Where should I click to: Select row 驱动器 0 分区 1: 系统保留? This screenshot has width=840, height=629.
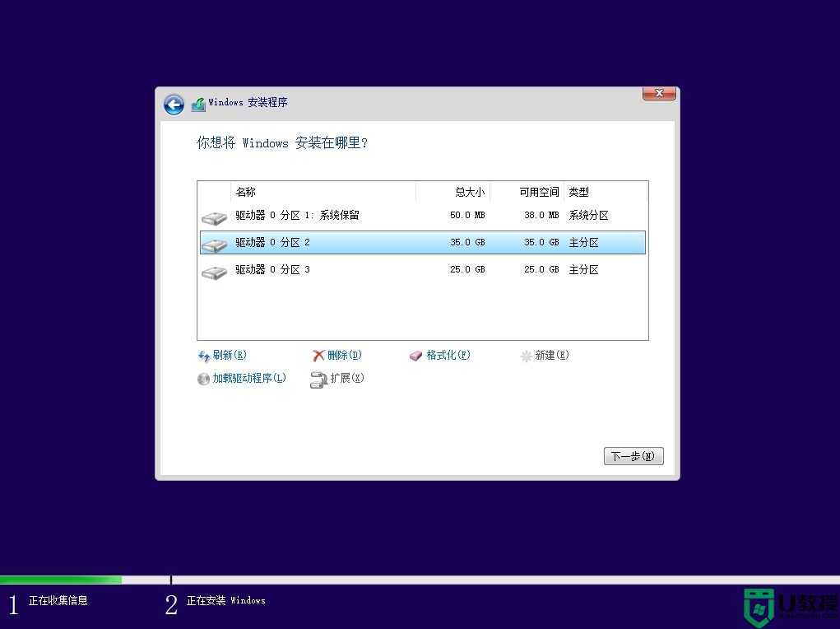point(423,216)
